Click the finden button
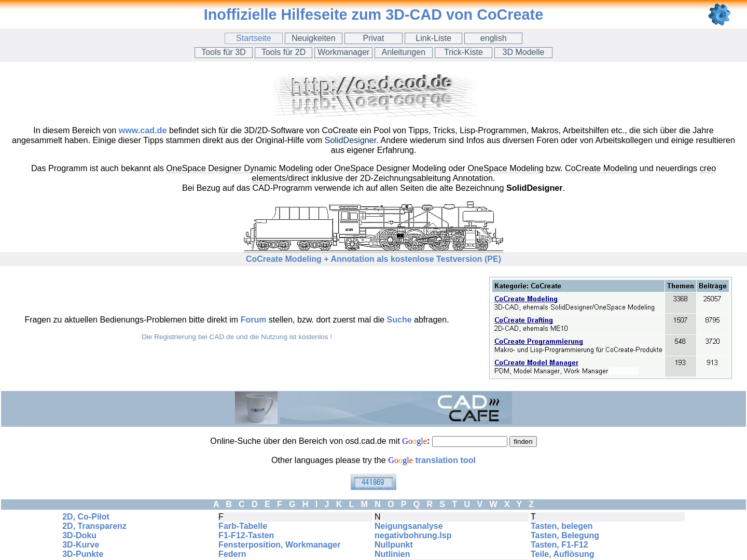747x560 pixels. click(523, 441)
